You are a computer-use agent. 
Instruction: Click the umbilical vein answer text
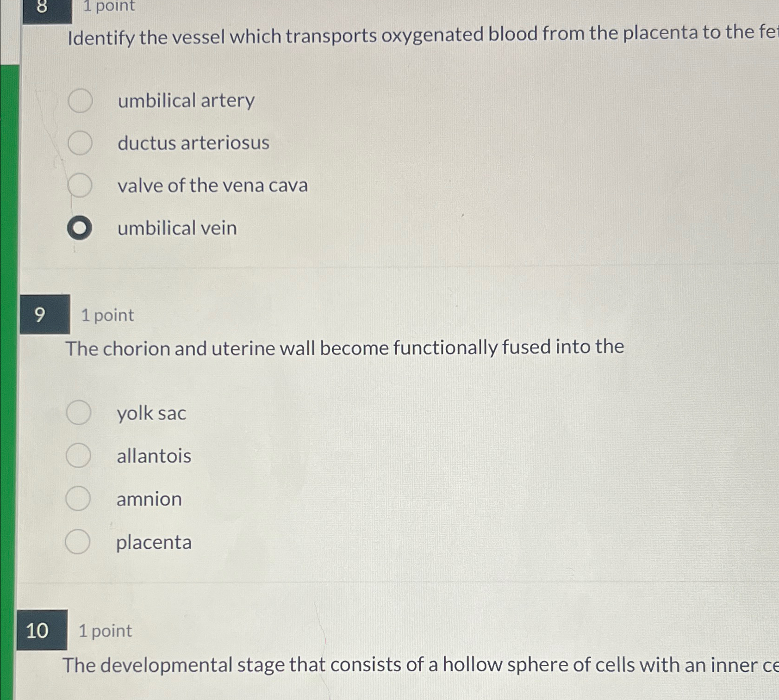(176, 227)
